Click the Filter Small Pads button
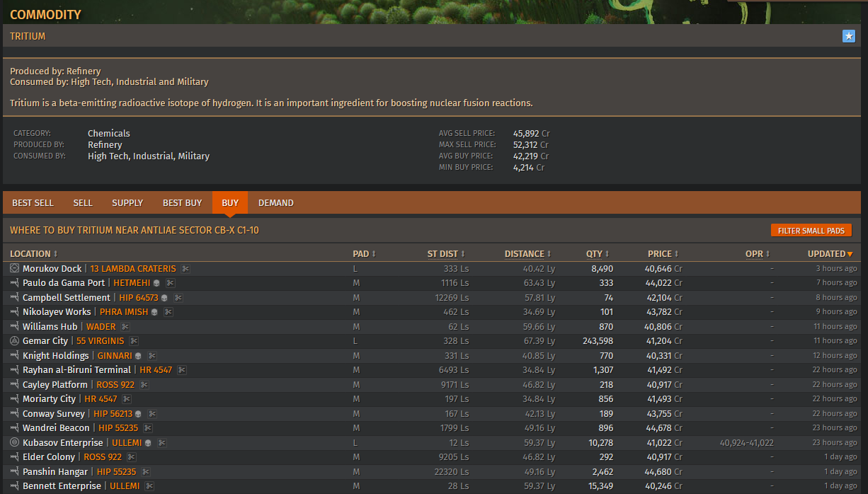Viewport: 868px width, 494px height. (811, 231)
